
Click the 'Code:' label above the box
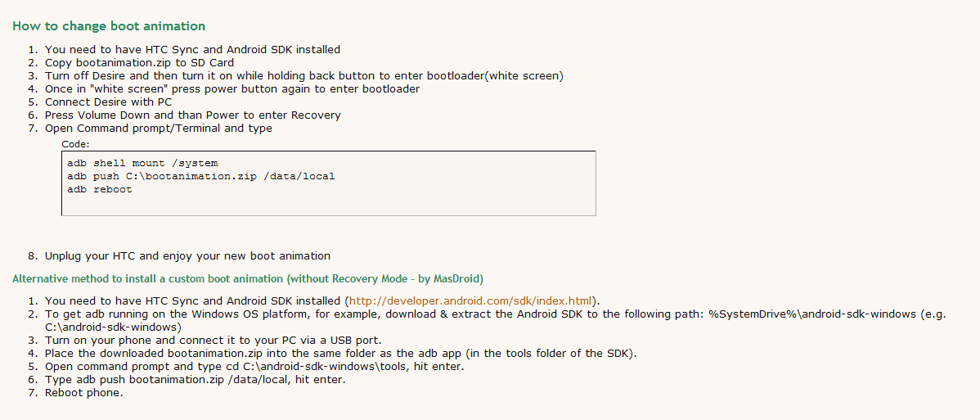[75, 144]
